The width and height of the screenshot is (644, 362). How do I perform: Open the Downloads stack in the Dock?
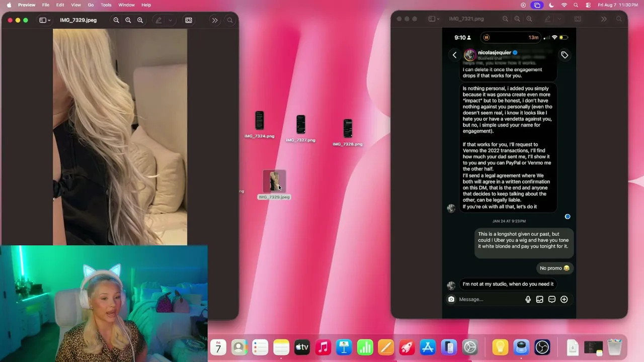[573, 347]
